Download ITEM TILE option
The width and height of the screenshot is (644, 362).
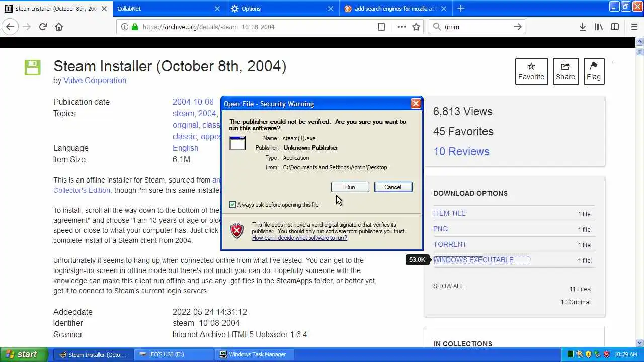point(449,213)
